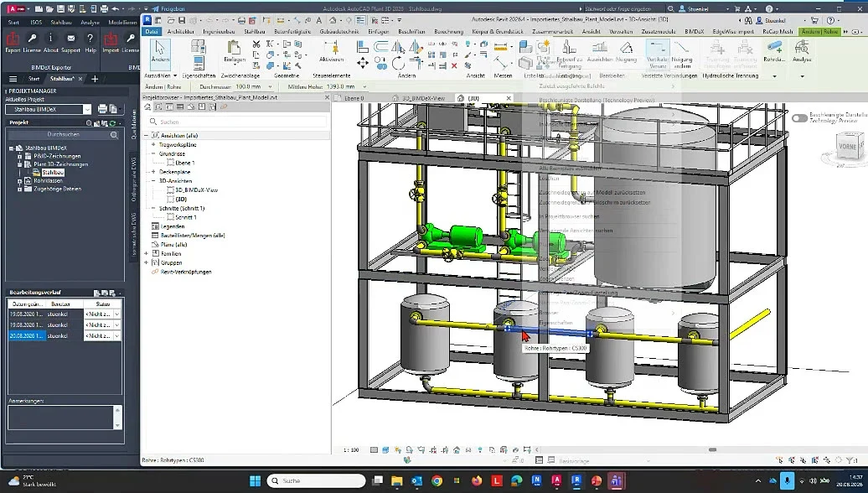Click the Cut scissors icon in Zwischenablage
The height and width of the screenshot is (493, 868).
tap(256, 44)
